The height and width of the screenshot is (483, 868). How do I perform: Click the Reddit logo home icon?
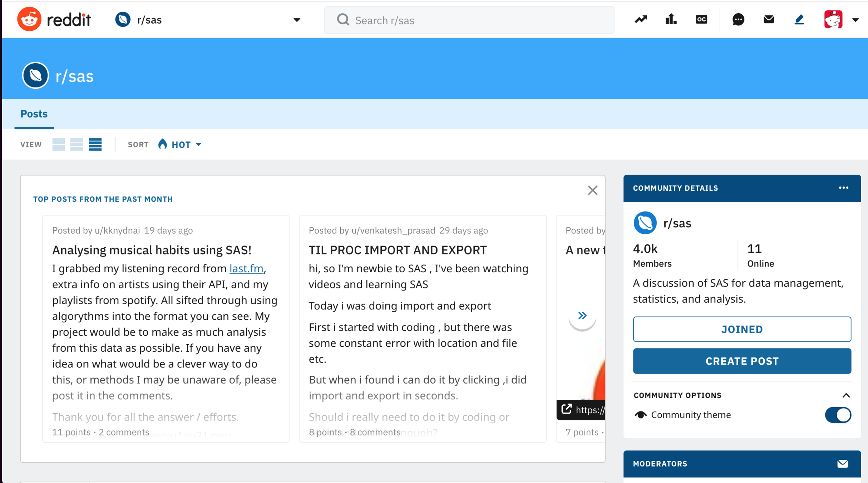coord(29,19)
